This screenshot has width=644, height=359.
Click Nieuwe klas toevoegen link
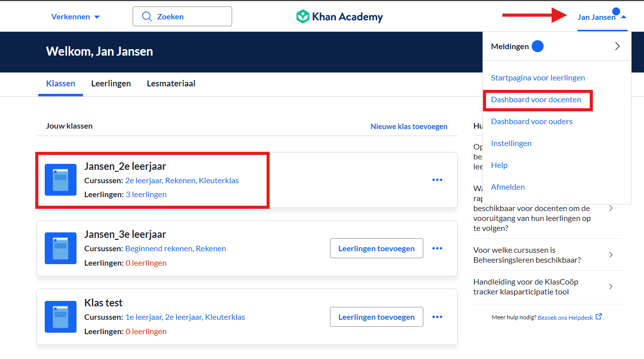(409, 127)
